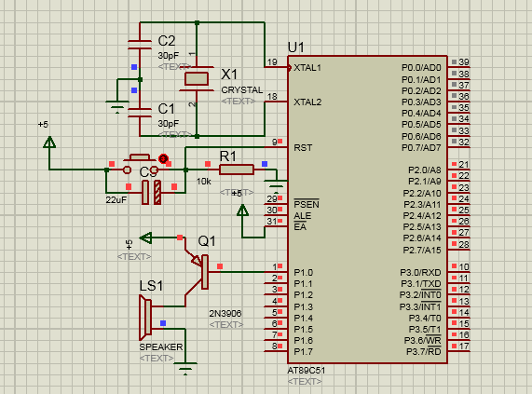Click the P0.7/AD7 pin label
This screenshot has width=532, height=394.
(421, 148)
